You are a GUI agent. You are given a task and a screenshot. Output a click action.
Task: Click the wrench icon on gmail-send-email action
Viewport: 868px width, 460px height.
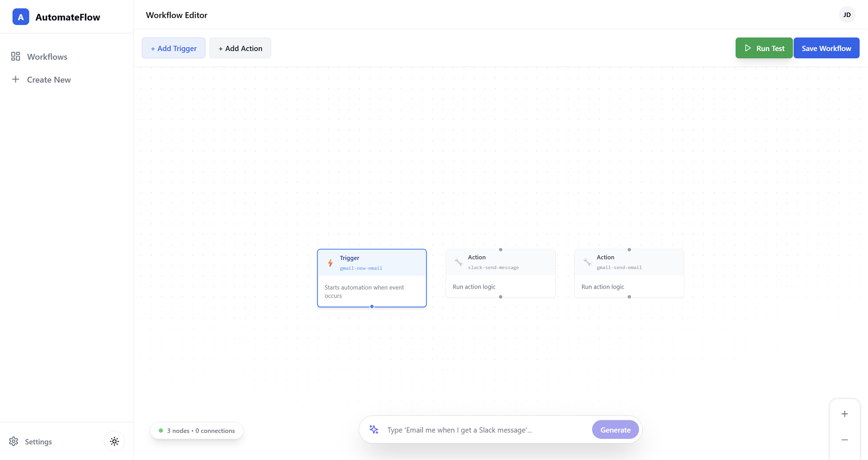587,262
